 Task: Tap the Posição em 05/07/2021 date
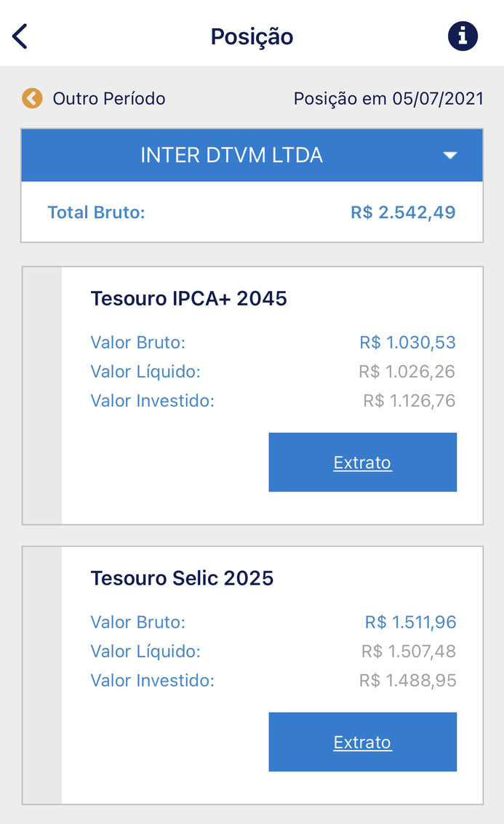point(388,98)
